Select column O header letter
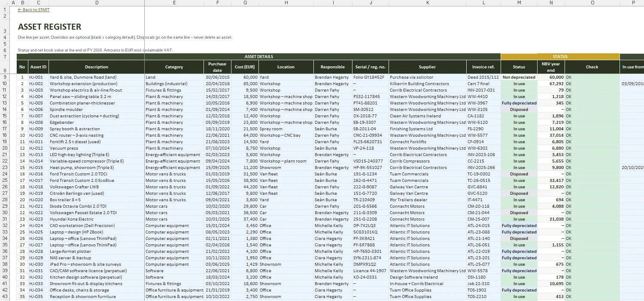The width and height of the screenshot is (644, 301). (x=592, y=3)
